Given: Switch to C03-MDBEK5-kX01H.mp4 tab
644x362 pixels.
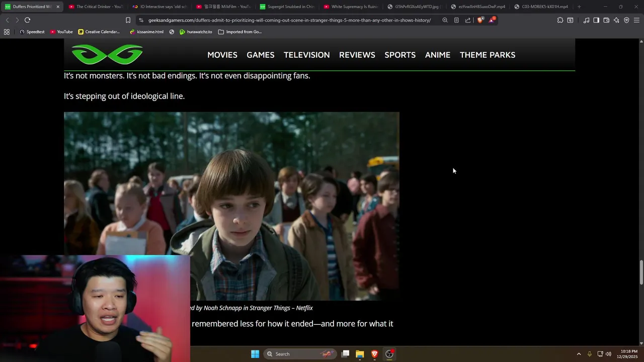Looking at the screenshot, I should point(542,7).
